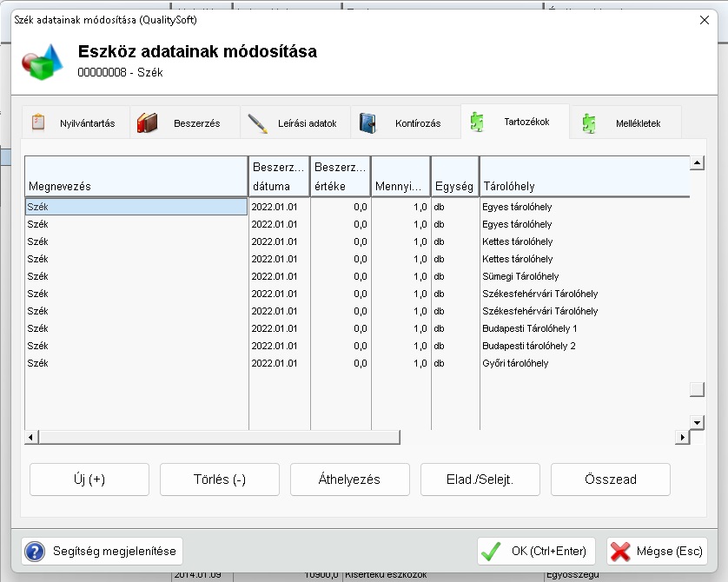This screenshot has height=582, width=728.
Task: Click the pencil icon on Leírási adatok tab
Action: coord(257,123)
